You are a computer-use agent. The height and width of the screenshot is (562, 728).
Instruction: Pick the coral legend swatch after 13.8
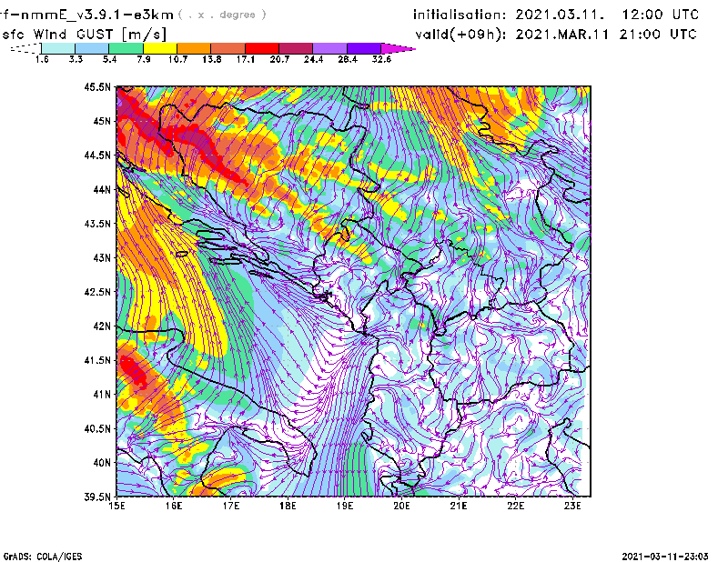point(228,48)
